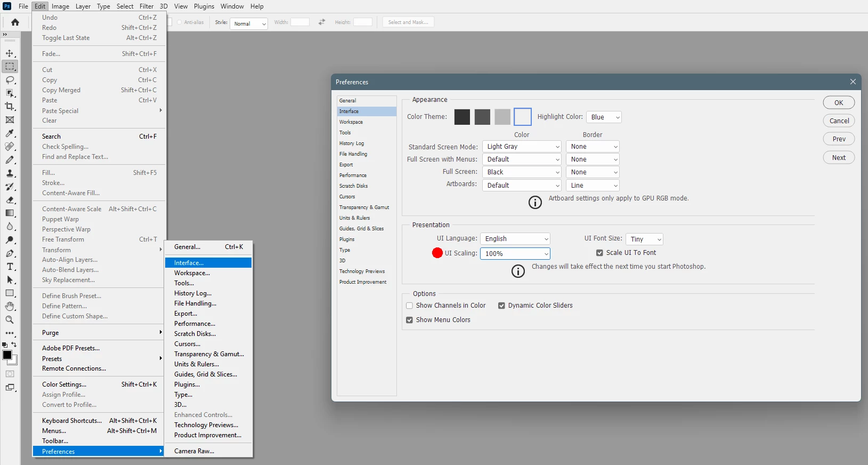The image size is (868, 465).
Task: Click the swap width and height icon
Action: (321, 22)
